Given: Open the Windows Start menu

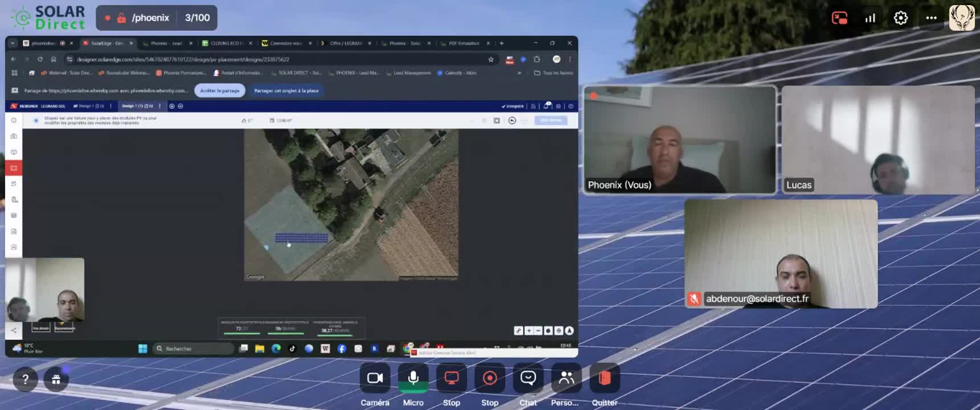Looking at the screenshot, I should pyautogui.click(x=143, y=348).
